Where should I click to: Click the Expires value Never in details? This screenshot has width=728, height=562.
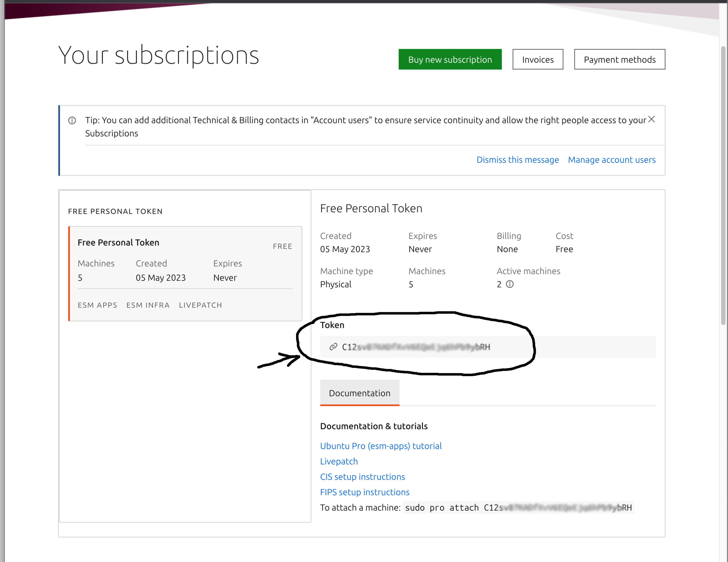[x=420, y=249]
